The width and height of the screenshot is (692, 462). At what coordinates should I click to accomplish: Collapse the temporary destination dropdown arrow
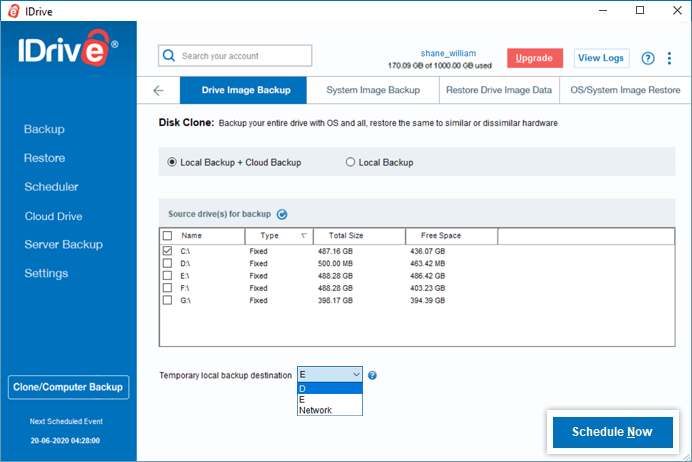click(356, 375)
